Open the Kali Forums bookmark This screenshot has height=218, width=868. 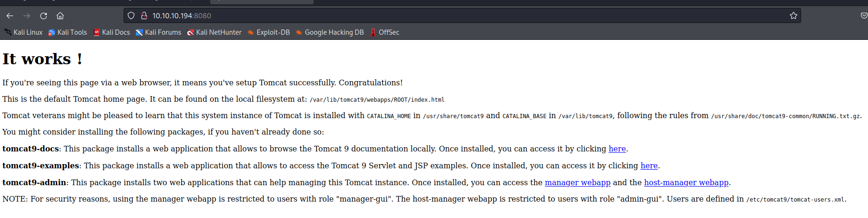point(158,32)
